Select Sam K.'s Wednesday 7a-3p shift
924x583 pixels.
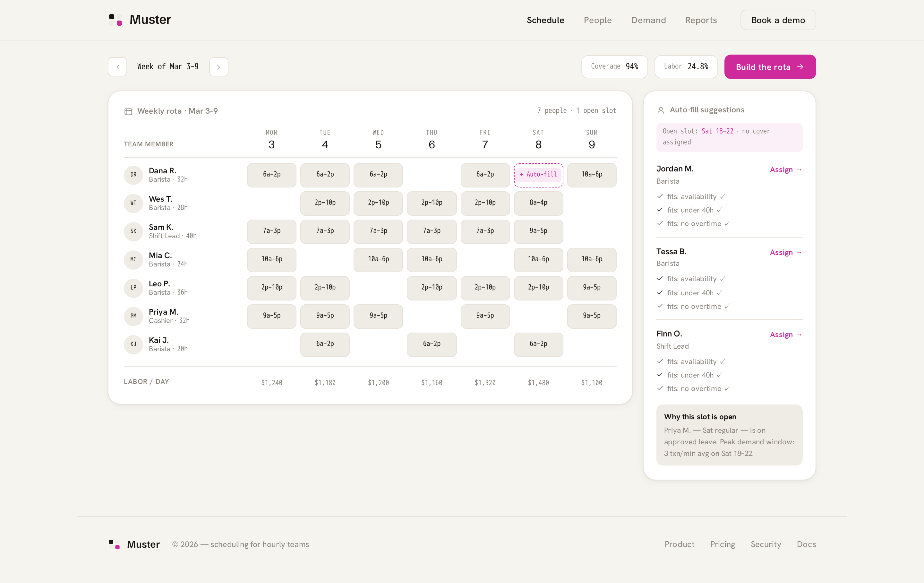click(378, 231)
